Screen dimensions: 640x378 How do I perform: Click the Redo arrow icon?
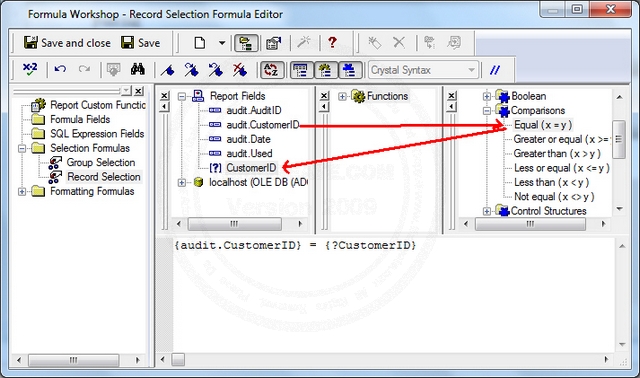tap(84, 69)
